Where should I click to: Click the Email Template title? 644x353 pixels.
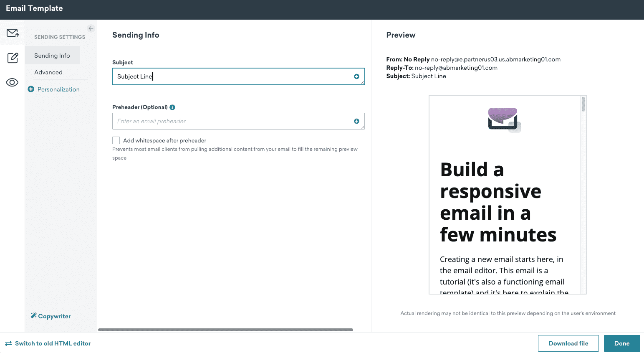[34, 8]
